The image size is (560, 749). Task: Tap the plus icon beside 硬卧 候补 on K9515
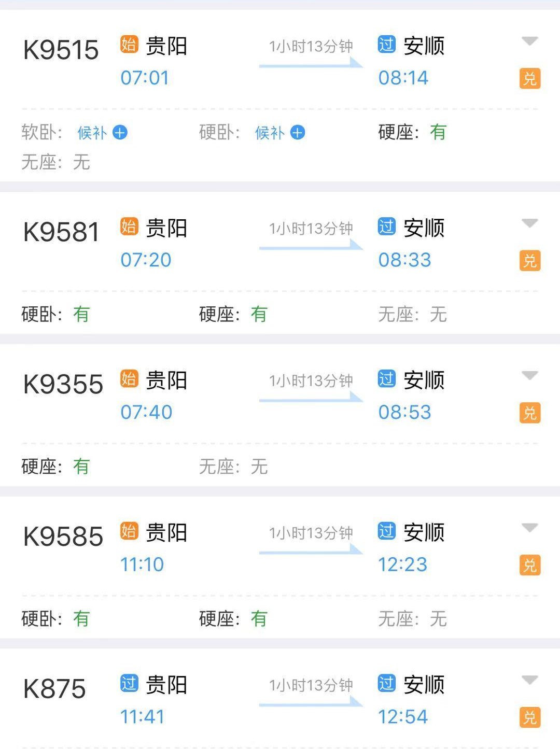[298, 133]
